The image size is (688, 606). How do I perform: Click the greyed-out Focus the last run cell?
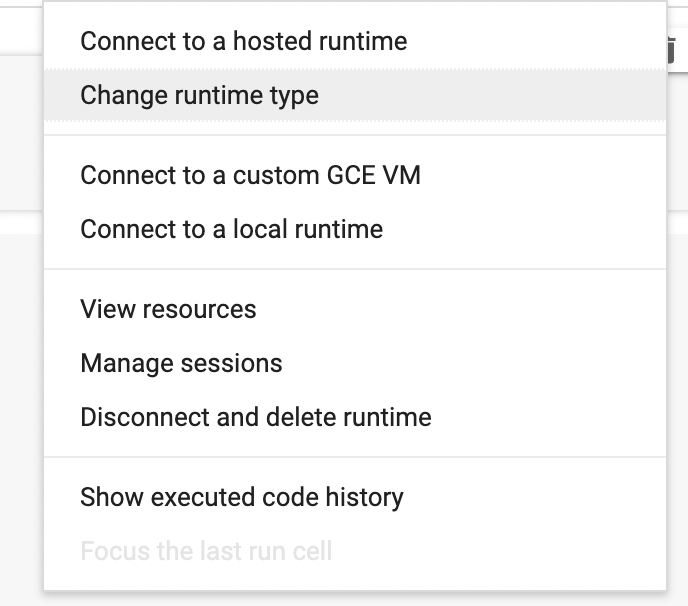point(205,551)
